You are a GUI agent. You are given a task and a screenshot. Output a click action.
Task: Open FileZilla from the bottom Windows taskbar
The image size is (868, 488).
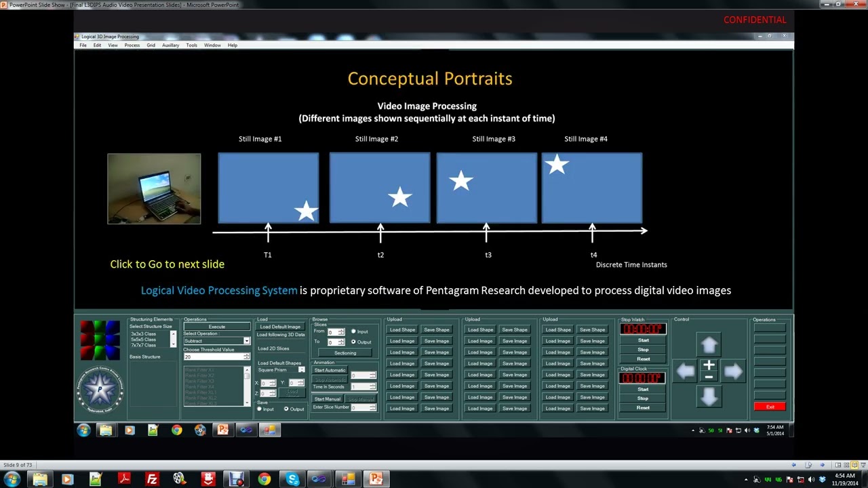point(152,480)
